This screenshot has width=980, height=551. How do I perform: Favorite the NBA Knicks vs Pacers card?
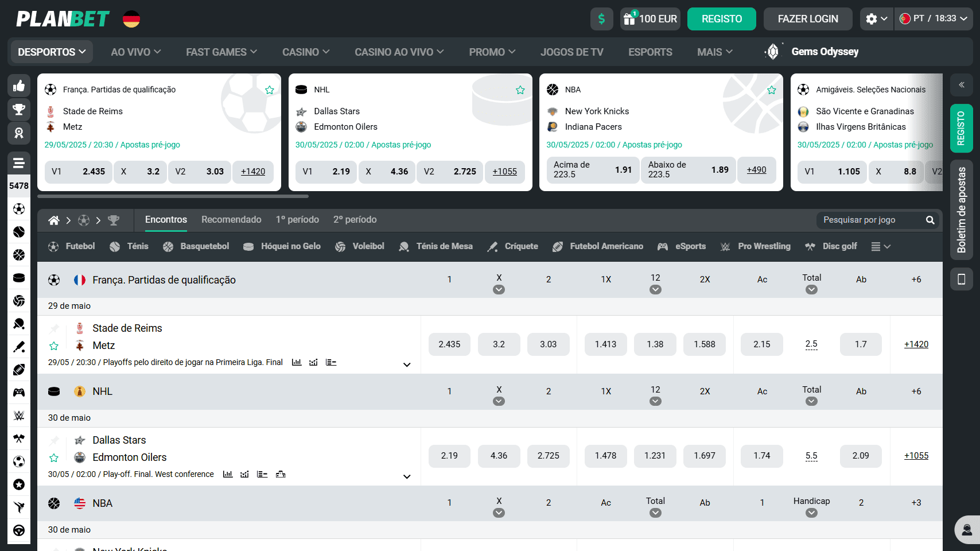[772, 90]
